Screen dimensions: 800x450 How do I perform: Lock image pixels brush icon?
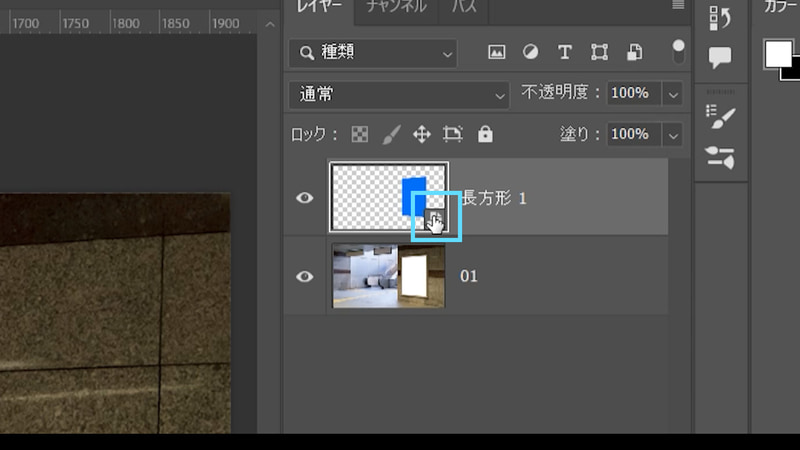coord(391,135)
